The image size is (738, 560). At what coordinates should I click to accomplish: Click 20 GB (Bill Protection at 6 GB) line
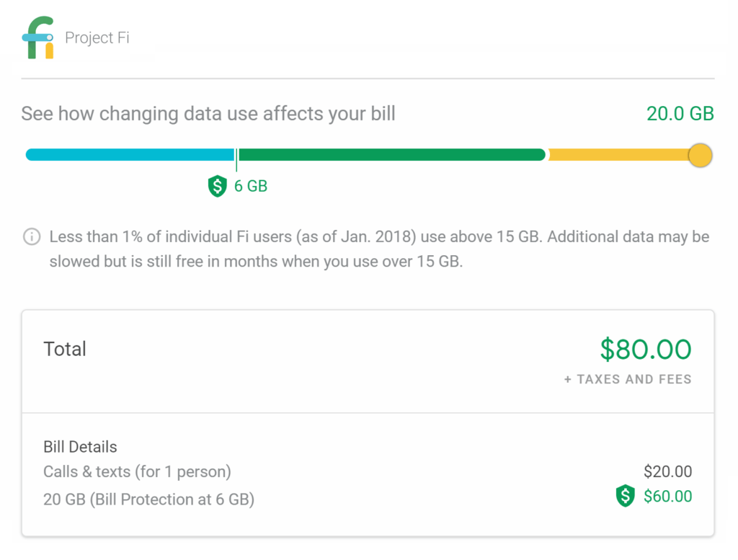(x=148, y=499)
